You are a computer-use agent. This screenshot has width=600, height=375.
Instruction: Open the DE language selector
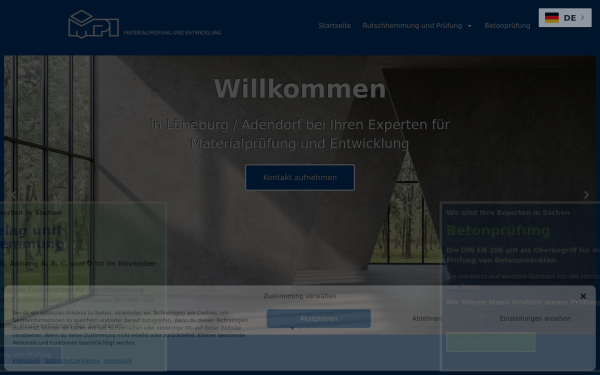(x=565, y=18)
